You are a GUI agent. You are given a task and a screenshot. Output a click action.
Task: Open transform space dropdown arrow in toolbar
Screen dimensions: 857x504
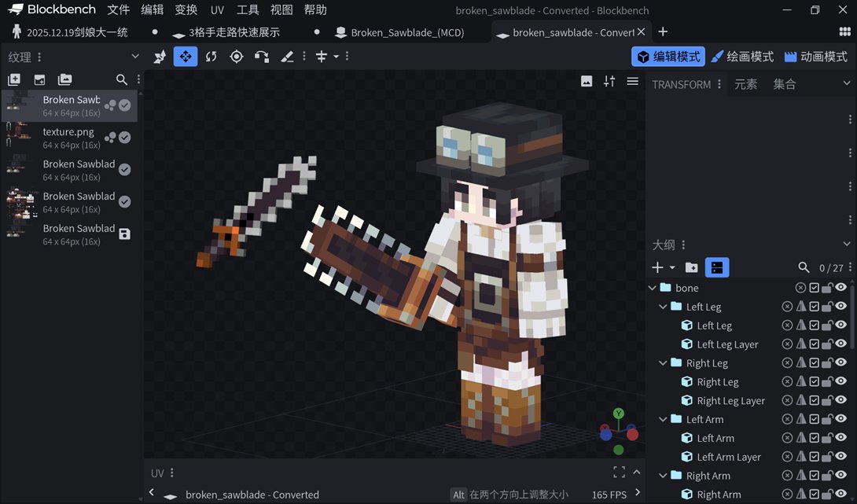pos(336,57)
